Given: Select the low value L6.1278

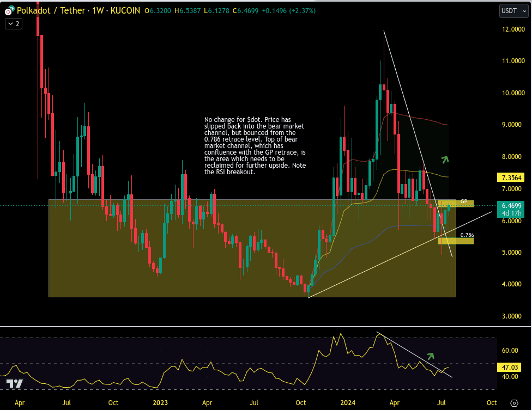Looking at the screenshot, I should pyautogui.click(x=216, y=11).
